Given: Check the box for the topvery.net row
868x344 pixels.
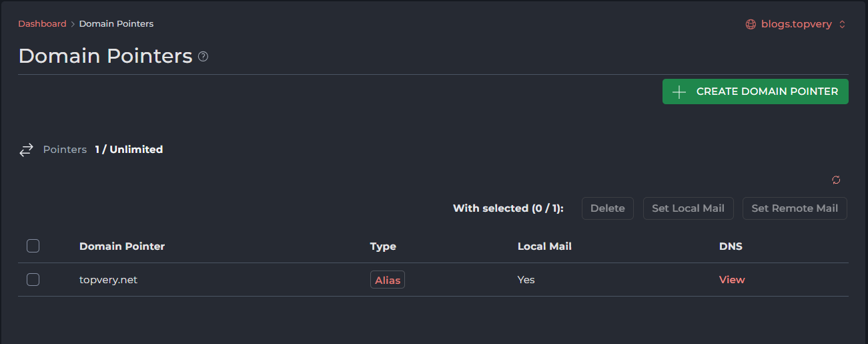Looking at the screenshot, I should 33,280.
